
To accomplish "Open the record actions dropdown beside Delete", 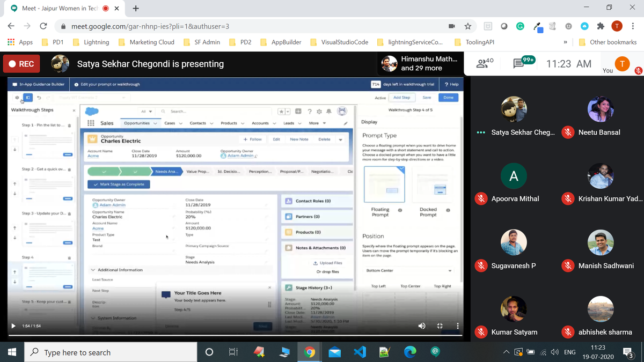I will click(340, 139).
